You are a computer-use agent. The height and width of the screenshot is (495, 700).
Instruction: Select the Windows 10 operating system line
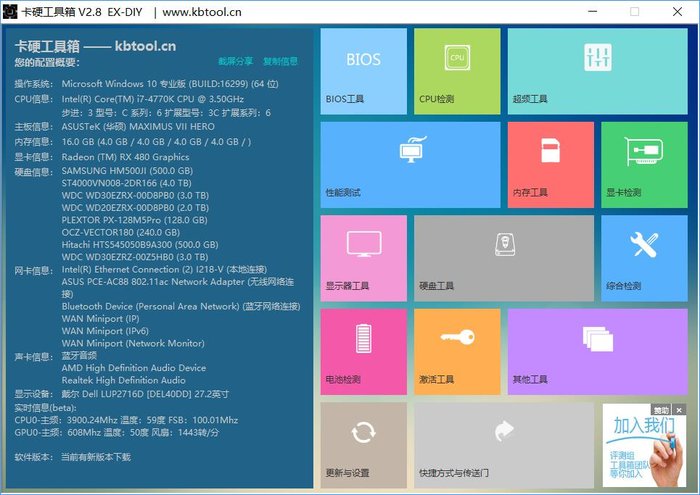pos(170,83)
